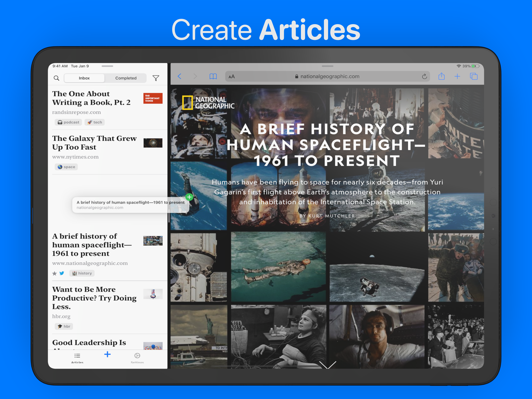Open 'The One About Writing a Book, Pt. 2'
Image resolution: width=532 pixels, height=399 pixels.
[107, 107]
